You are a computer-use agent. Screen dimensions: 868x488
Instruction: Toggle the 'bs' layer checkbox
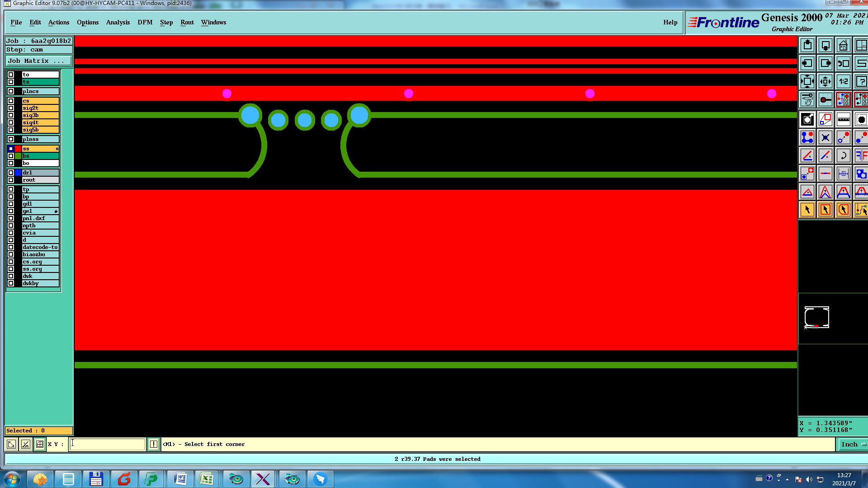tap(11, 156)
